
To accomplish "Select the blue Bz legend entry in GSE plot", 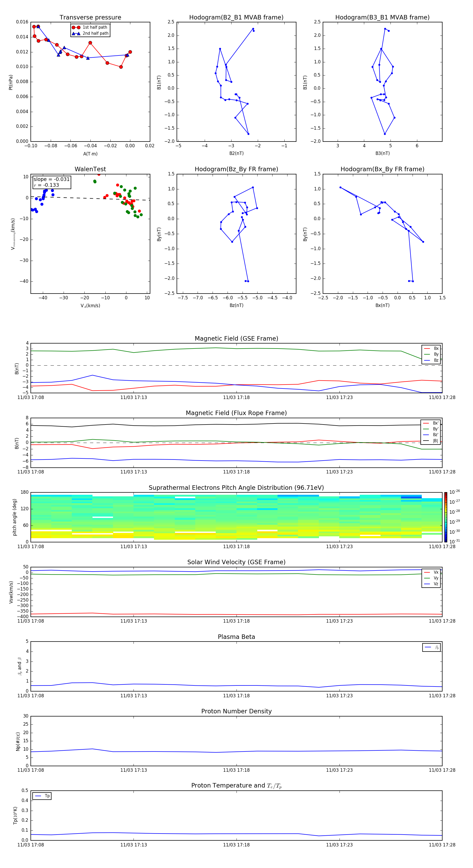I will pyautogui.click(x=431, y=360).
